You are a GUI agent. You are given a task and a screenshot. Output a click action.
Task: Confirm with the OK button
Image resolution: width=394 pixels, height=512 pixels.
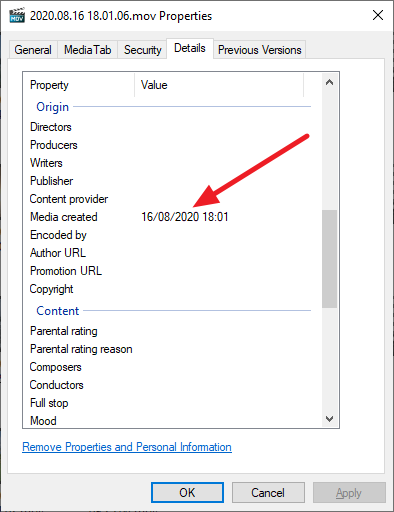pyautogui.click(x=187, y=492)
